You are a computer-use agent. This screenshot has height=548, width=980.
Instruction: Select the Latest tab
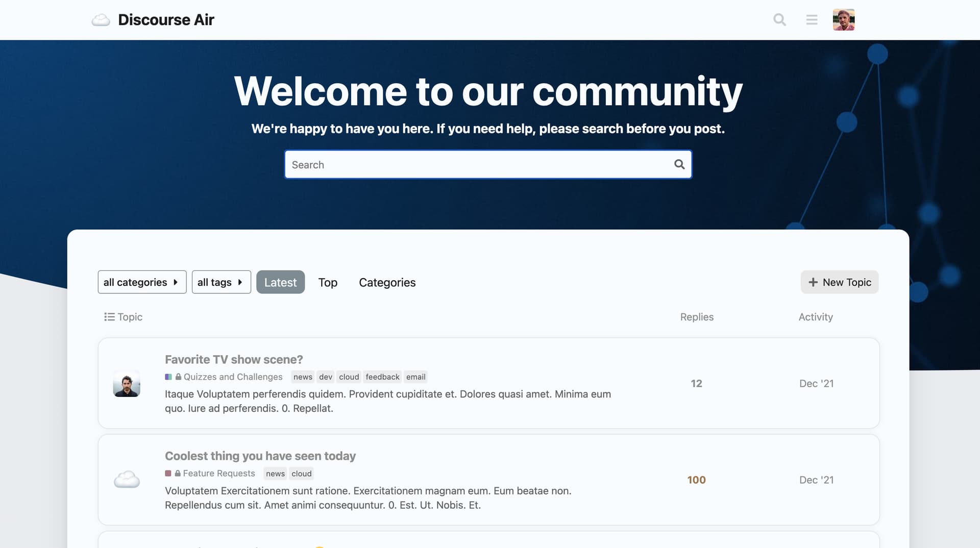pyautogui.click(x=280, y=282)
